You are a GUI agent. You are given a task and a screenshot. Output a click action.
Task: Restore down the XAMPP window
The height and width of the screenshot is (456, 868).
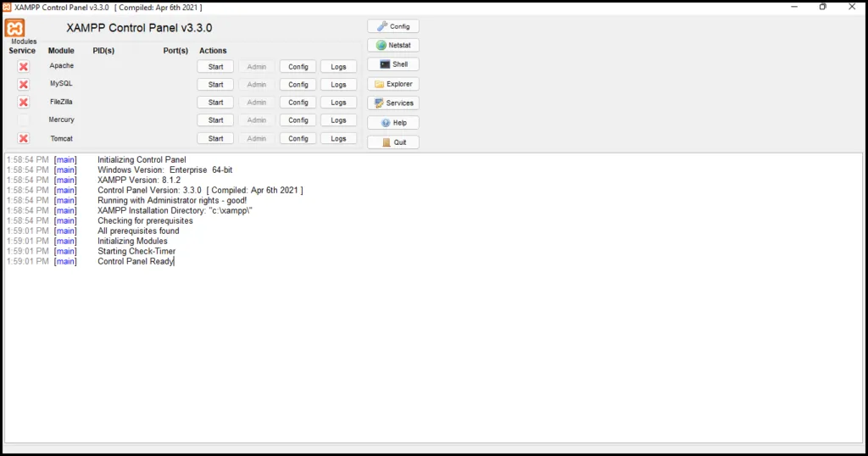coord(823,7)
